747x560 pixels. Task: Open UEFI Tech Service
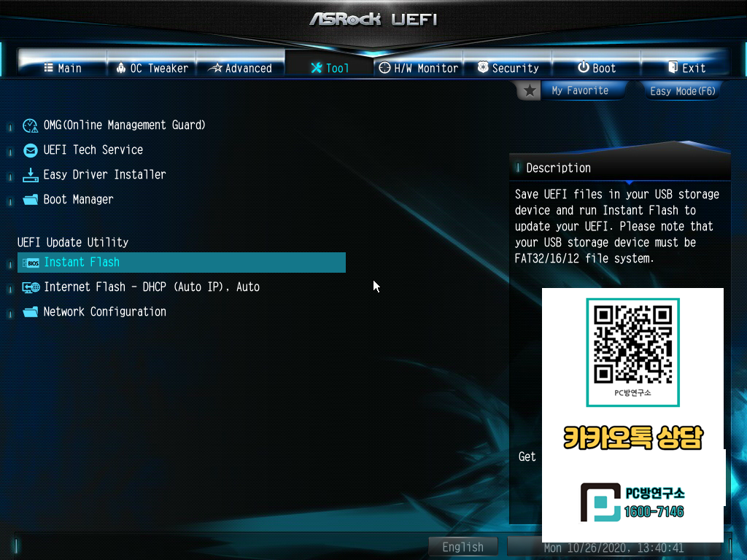click(93, 149)
